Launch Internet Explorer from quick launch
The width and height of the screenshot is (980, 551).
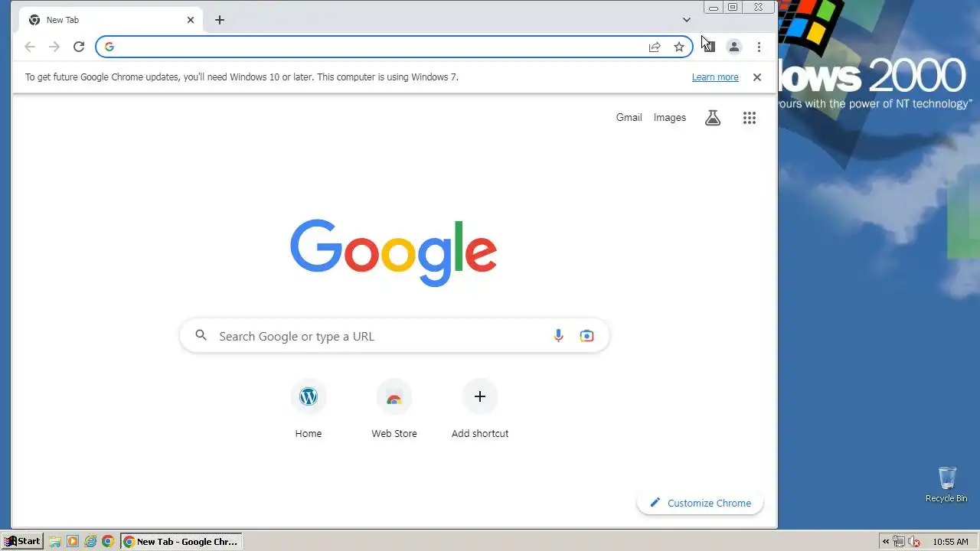(x=90, y=541)
